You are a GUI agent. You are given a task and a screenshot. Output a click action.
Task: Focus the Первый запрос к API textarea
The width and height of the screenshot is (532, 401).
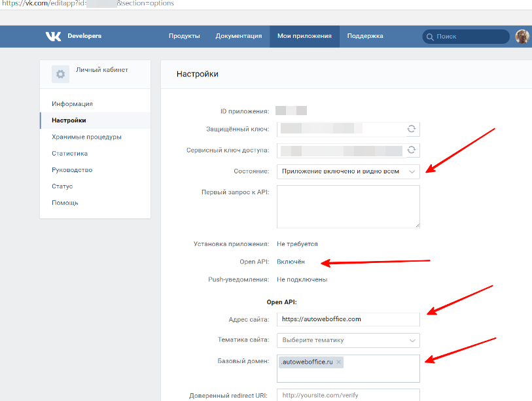pyautogui.click(x=348, y=207)
